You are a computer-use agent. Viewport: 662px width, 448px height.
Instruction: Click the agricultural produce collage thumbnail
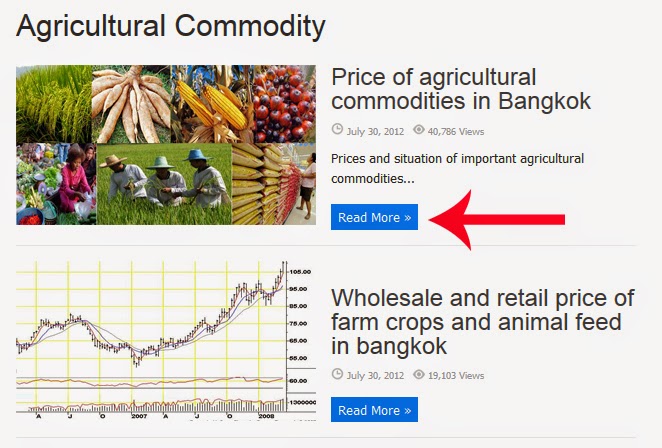coord(166,145)
